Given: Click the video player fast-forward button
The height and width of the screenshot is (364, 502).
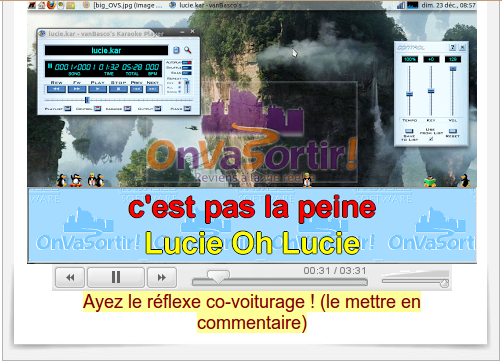Looking at the screenshot, I should (x=162, y=277).
